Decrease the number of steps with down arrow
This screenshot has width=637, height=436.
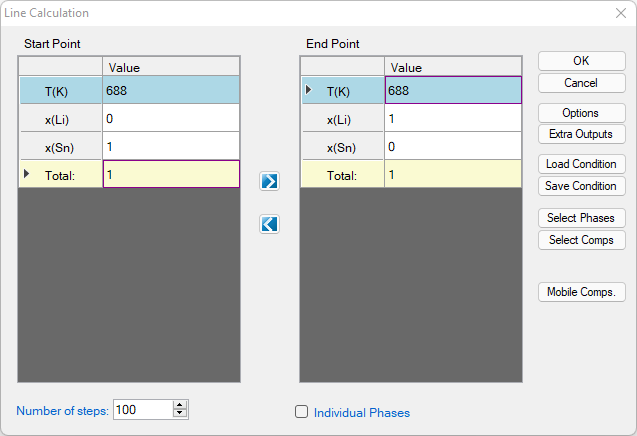click(180, 413)
